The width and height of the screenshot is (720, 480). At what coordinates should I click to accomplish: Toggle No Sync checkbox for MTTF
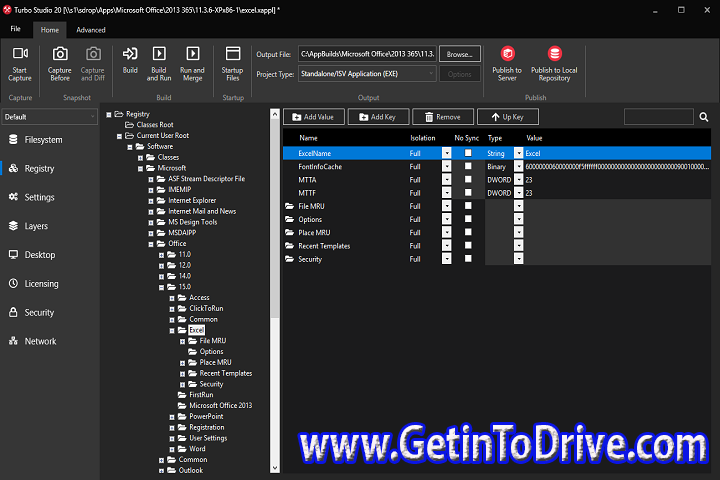[x=468, y=192]
